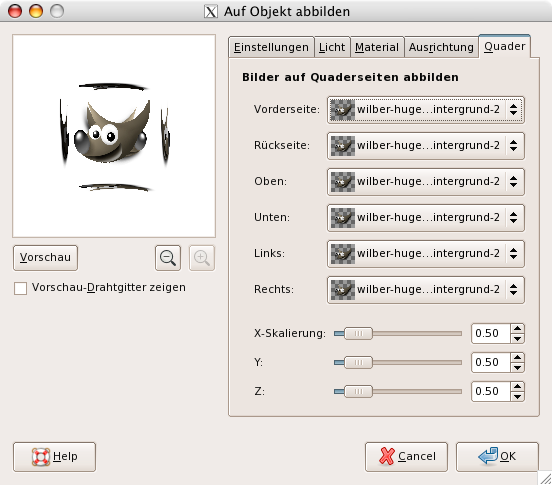
Task: Click the Z scale slider handle
Action: pyautogui.click(x=358, y=391)
